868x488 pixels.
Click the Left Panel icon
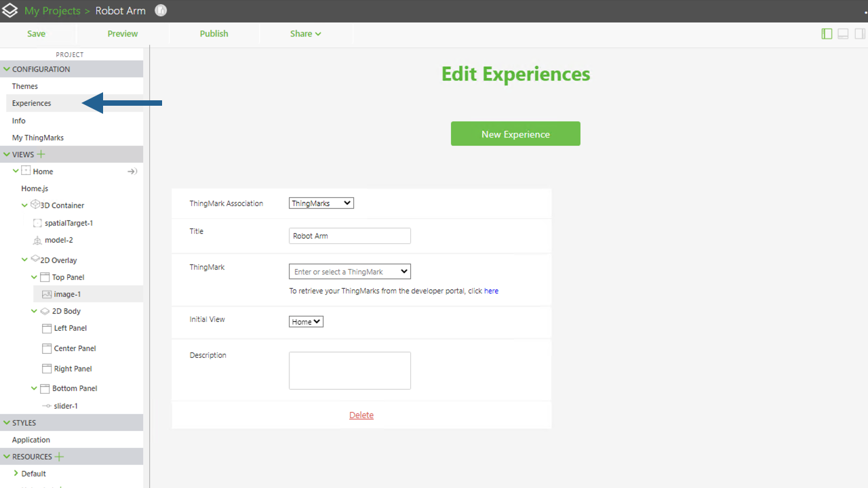[x=47, y=328]
